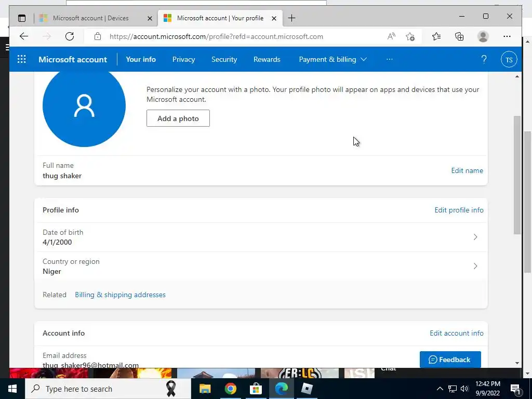Expand the Date of birth row chevron
532x399 pixels.
pyautogui.click(x=475, y=237)
